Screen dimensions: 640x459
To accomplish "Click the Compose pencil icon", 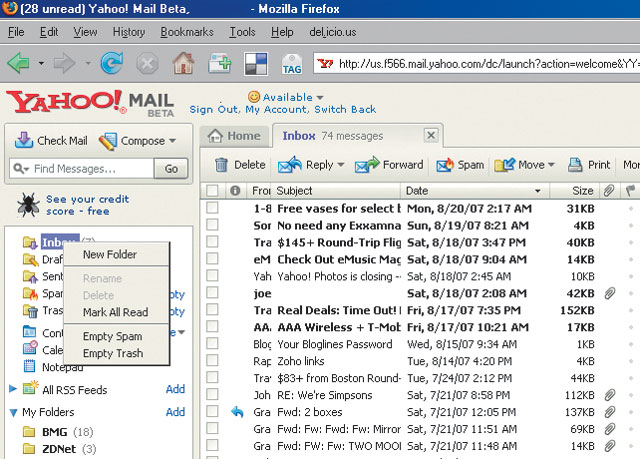I will (108, 141).
